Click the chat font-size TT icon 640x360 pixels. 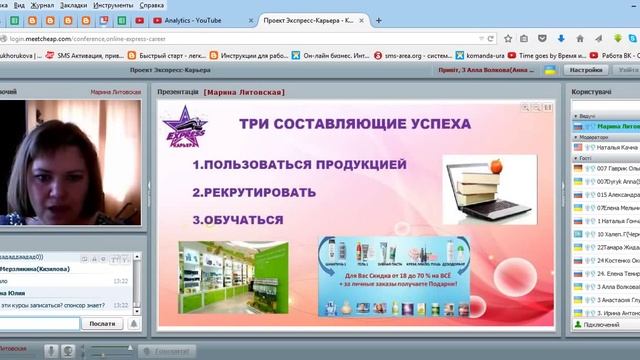pyautogui.click(x=115, y=259)
